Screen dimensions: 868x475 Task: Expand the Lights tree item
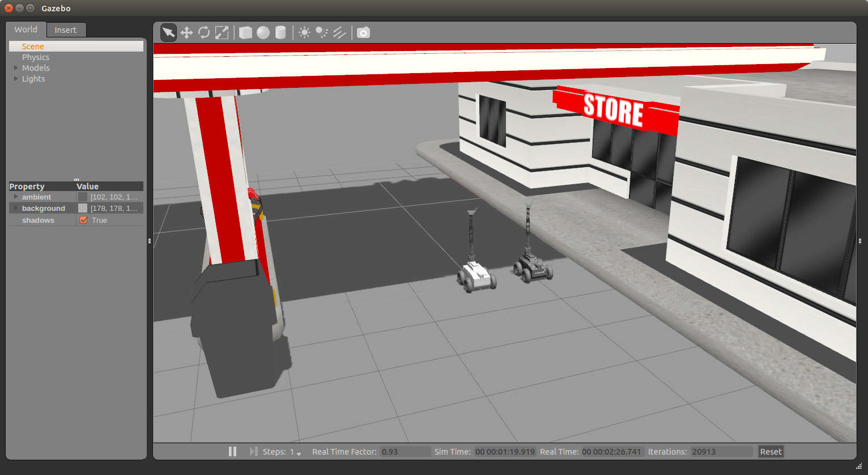click(x=16, y=79)
